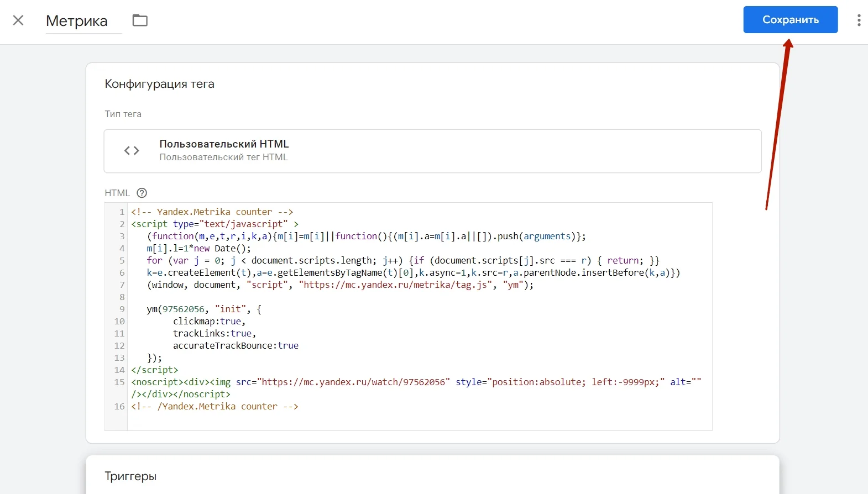Open the three-dot more options menu
The height and width of the screenshot is (494, 868).
(858, 20)
